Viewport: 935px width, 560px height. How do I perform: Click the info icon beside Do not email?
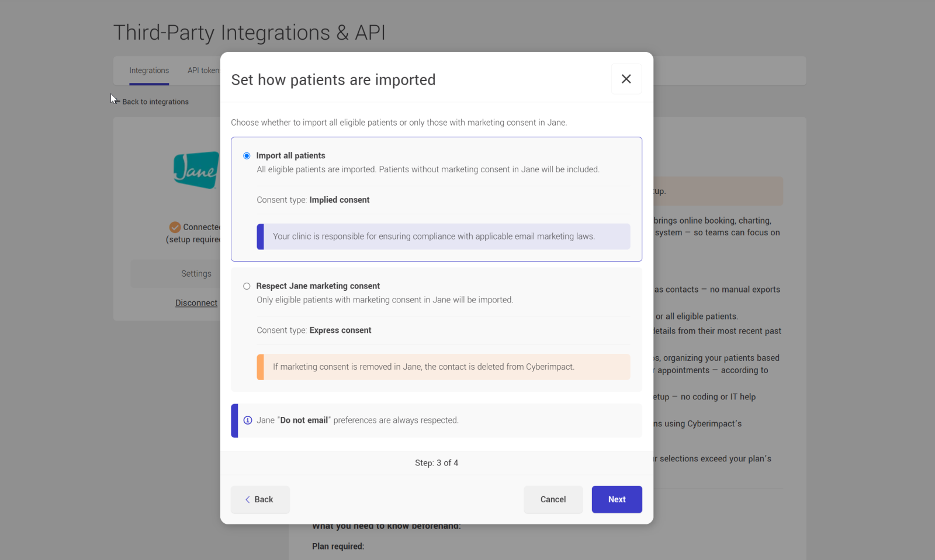(248, 420)
